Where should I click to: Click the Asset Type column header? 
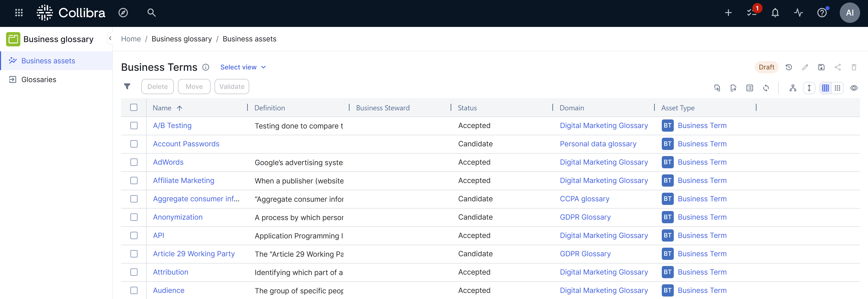678,108
